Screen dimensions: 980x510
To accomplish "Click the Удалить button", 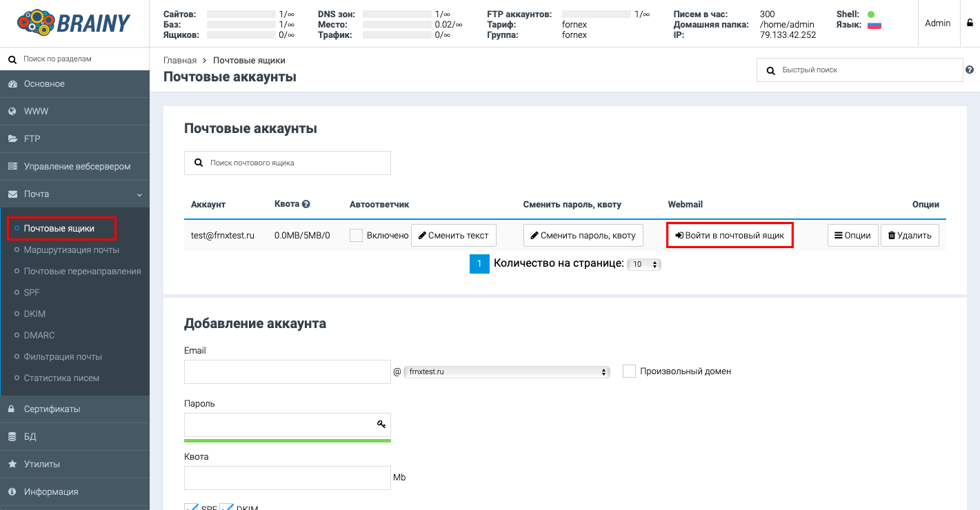I will point(910,235).
